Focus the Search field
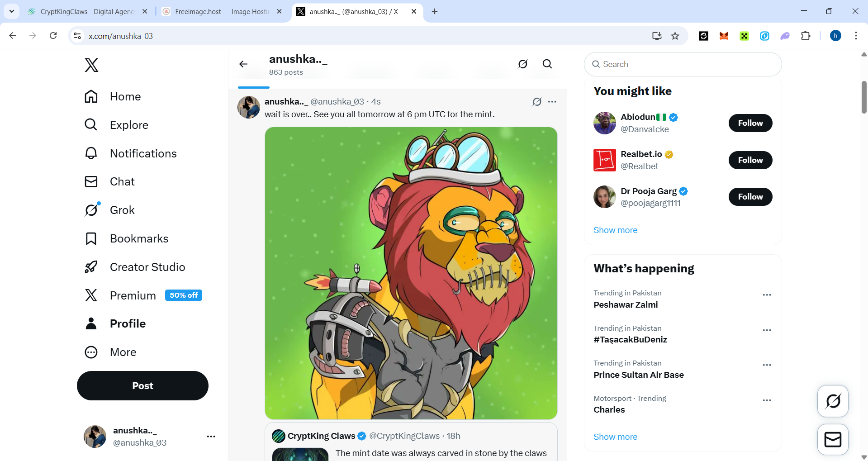The image size is (868, 461). (x=683, y=64)
